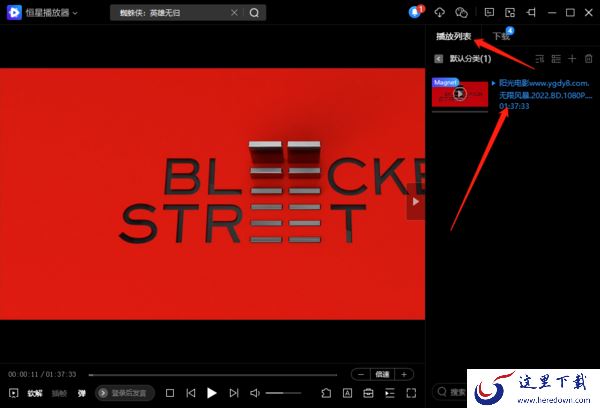Toggle 软解 software decoding
This screenshot has width=600, height=408.
(35, 393)
